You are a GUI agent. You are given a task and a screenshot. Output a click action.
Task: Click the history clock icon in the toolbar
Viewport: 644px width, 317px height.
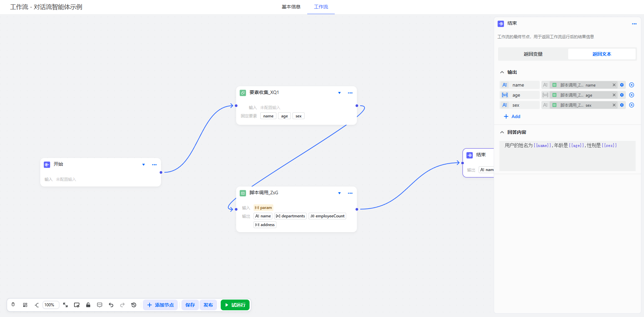134,305
